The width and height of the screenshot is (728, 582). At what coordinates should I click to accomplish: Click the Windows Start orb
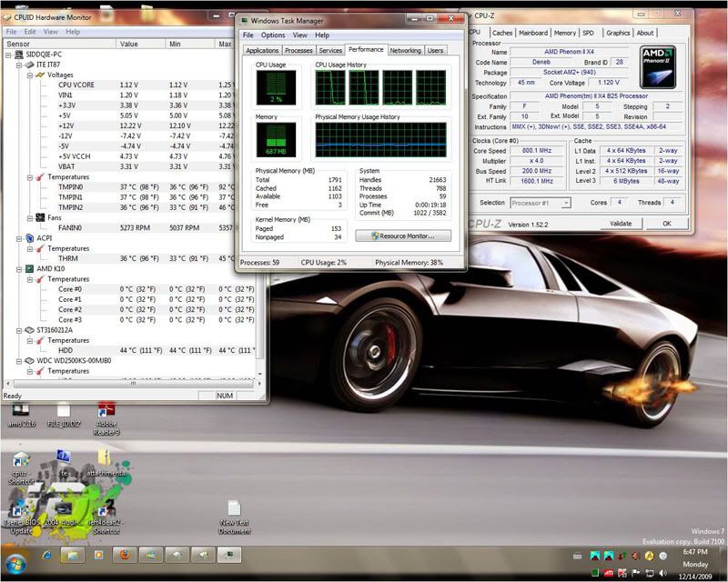pyautogui.click(x=16, y=562)
